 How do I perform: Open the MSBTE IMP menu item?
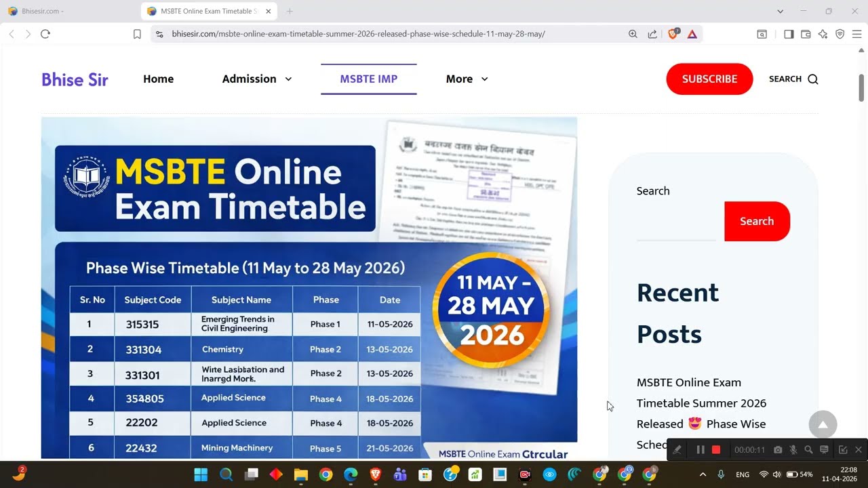(369, 79)
